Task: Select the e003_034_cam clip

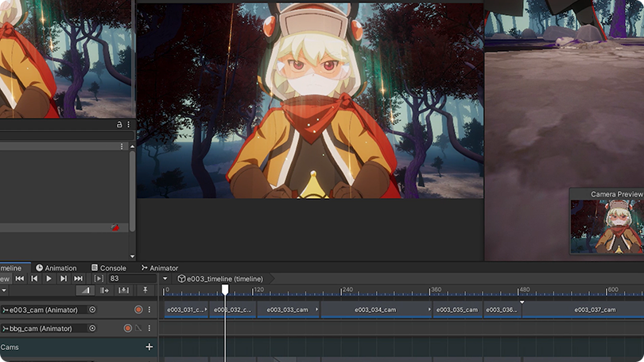Action: point(376,309)
